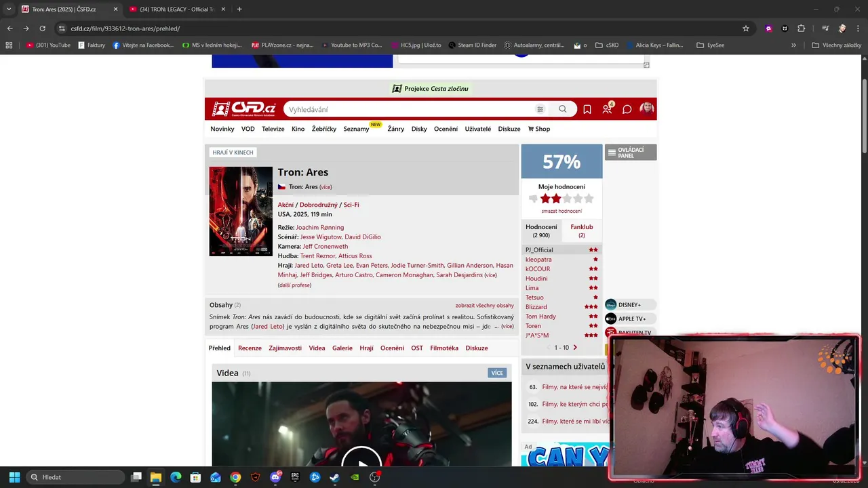Open Steam from the taskbar
The width and height of the screenshot is (868, 488).
pos(334,477)
